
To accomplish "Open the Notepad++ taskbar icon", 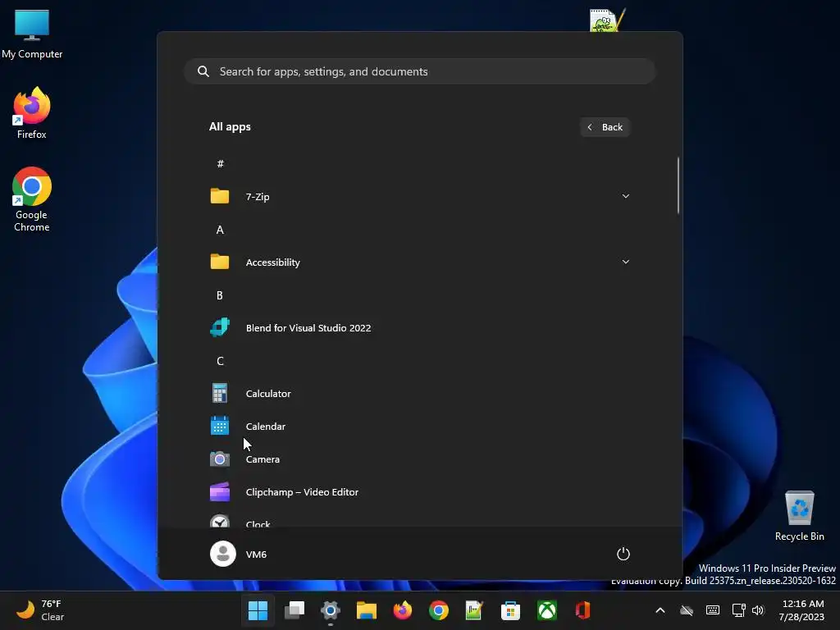I will pyautogui.click(x=475, y=610).
